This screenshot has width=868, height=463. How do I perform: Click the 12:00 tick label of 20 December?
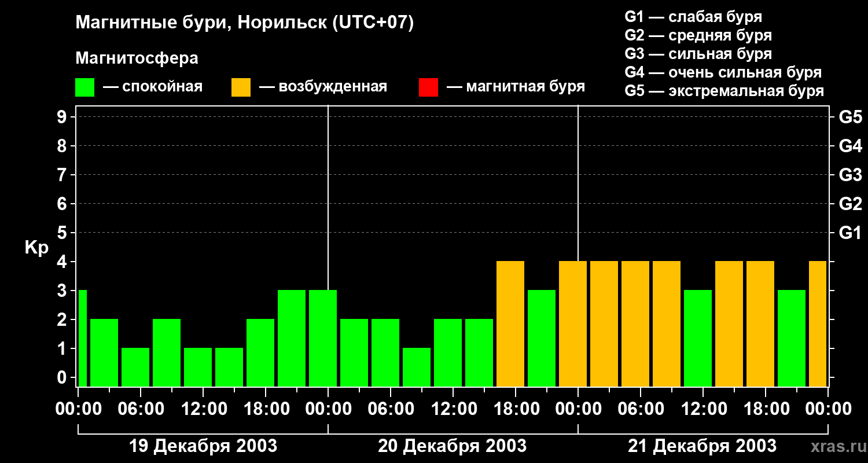[453, 409]
